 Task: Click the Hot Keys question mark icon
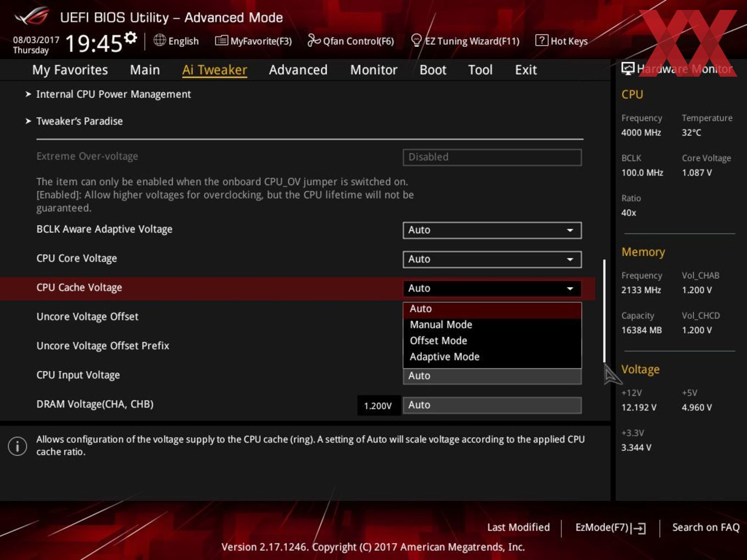click(542, 40)
